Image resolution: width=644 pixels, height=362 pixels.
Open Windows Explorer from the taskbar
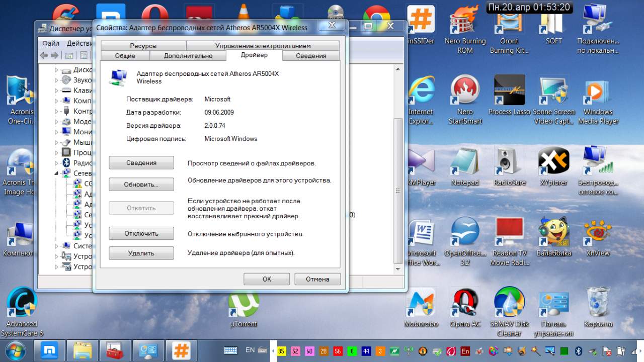coord(83,350)
